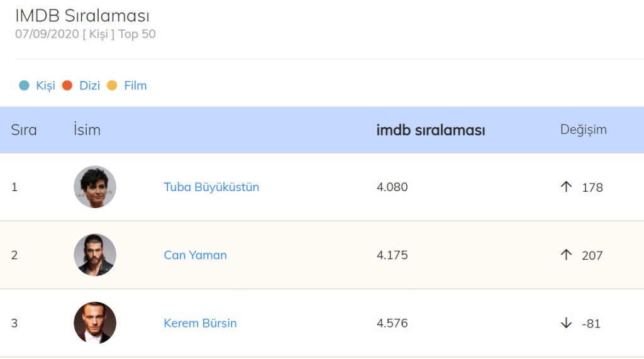
Task: Open Kerem Bürsin's profile link
Action: point(200,323)
